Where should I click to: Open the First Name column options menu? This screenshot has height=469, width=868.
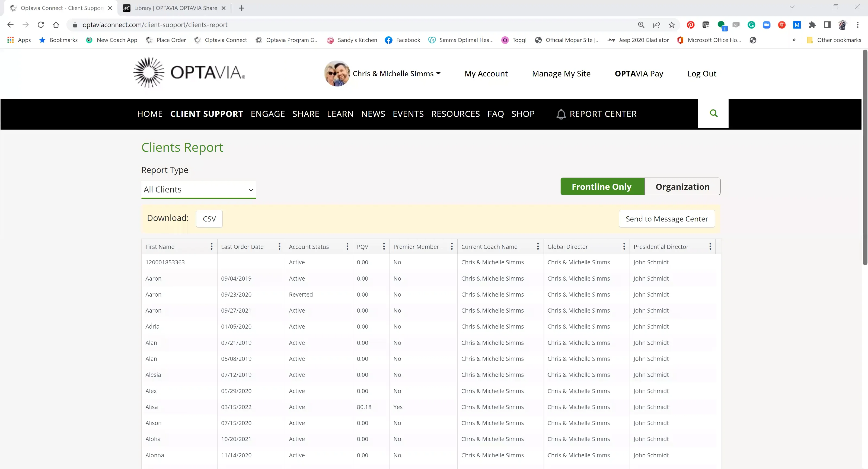click(212, 246)
